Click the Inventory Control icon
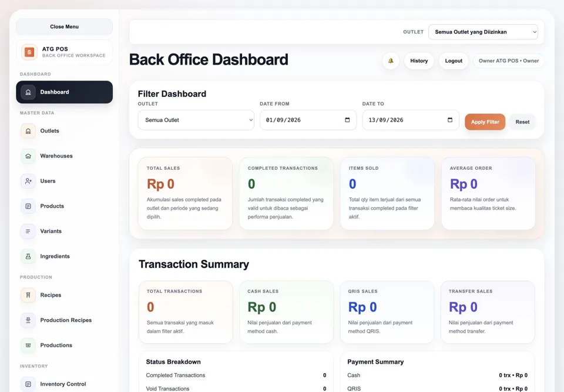This screenshot has height=392, width=564. click(28, 384)
